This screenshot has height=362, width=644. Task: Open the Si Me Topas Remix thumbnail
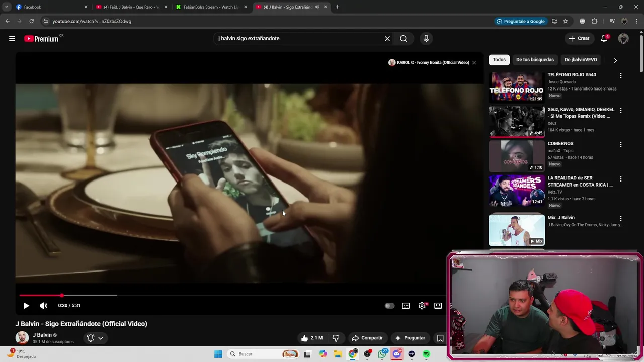tap(517, 122)
